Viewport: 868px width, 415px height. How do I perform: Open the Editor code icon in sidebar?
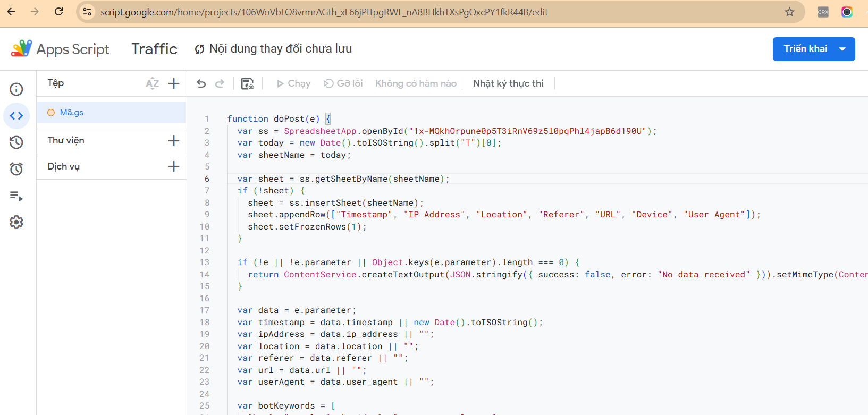pos(16,116)
